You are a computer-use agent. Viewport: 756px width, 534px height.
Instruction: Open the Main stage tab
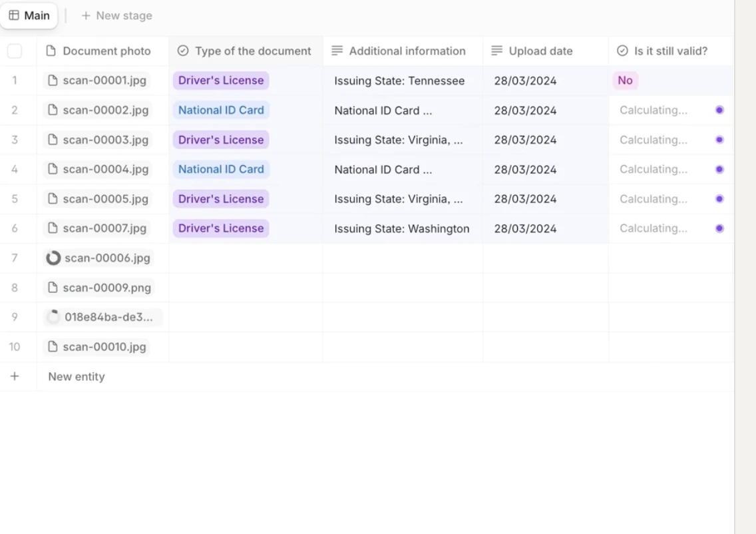pyautogui.click(x=29, y=15)
